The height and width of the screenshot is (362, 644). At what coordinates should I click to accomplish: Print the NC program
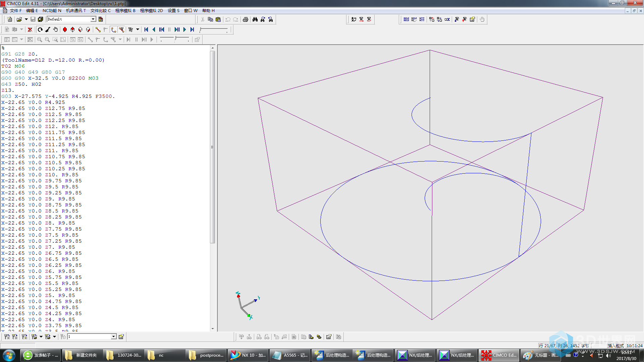point(246,19)
